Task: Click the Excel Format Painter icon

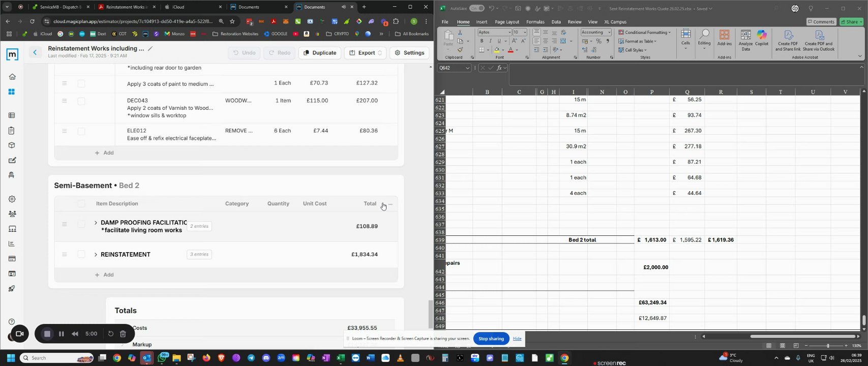Action: tap(460, 50)
